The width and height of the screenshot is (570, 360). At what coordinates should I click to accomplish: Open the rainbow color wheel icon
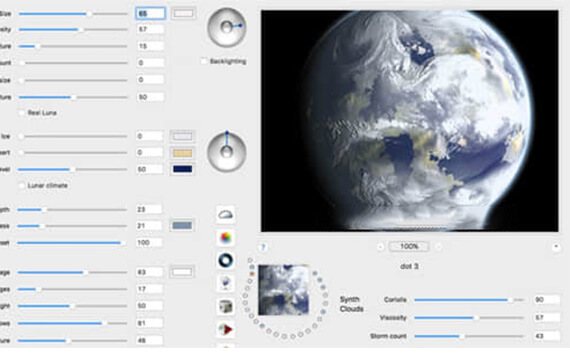(226, 238)
